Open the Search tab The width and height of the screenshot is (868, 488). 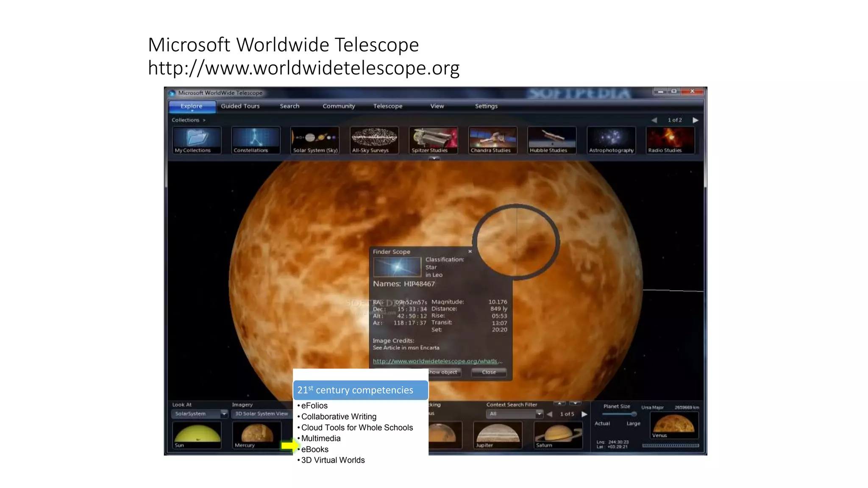click(289, 106)
